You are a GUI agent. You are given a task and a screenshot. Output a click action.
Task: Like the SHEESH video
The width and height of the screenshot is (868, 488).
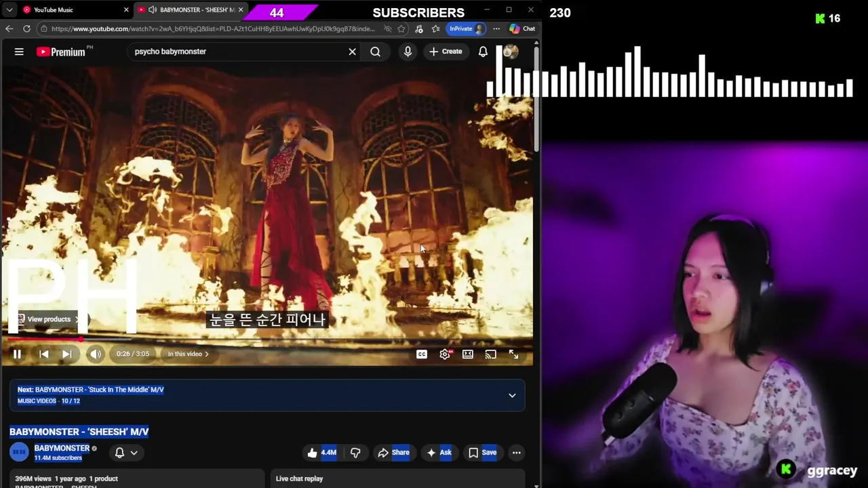pyautogui.click(x=321, y=453)
